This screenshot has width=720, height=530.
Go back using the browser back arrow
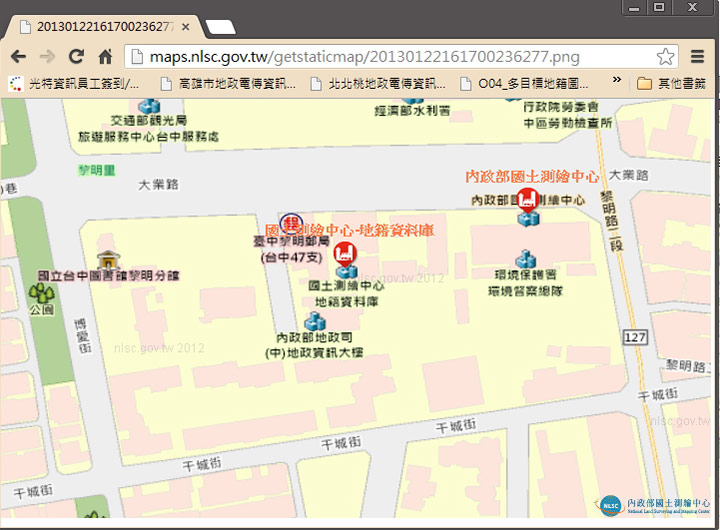(x=18, y=57)
